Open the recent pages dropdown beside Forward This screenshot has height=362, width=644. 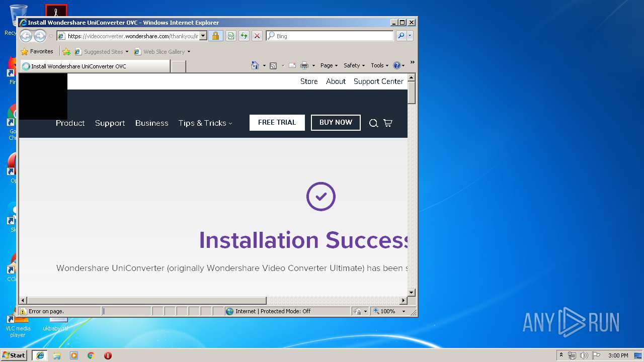click(x=51, y=36)
